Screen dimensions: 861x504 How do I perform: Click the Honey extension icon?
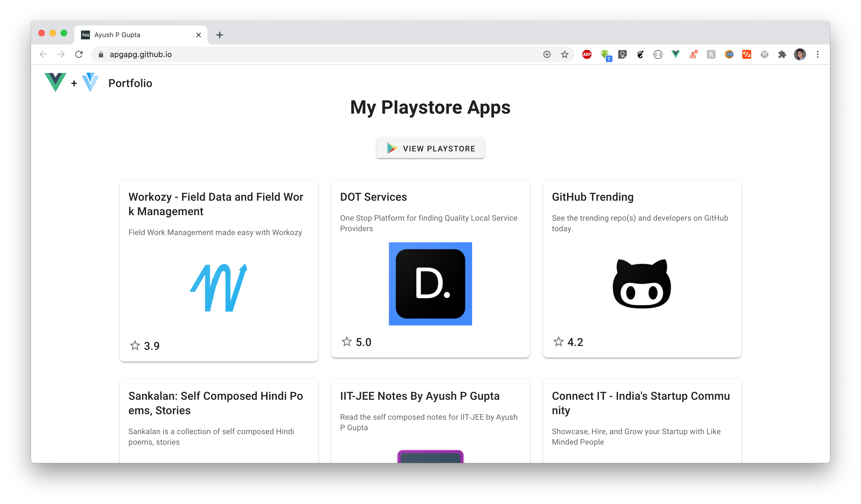click(x=711, y=54)
